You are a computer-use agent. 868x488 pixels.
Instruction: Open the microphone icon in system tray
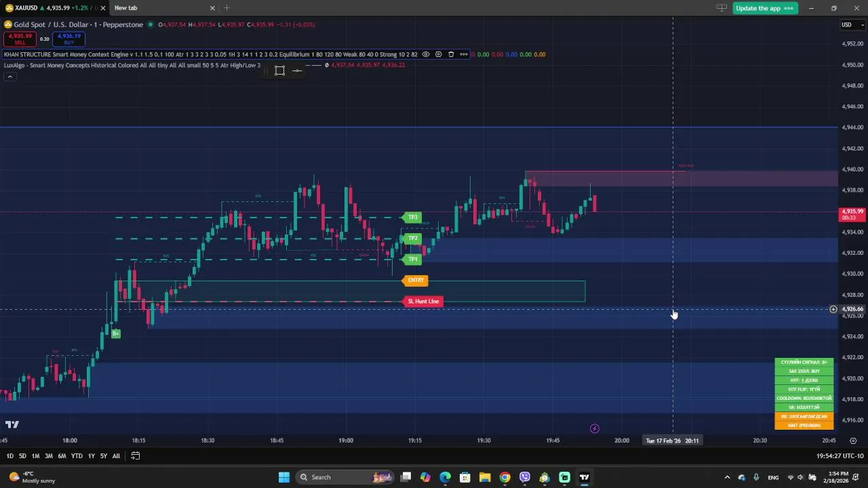[757, 477]
